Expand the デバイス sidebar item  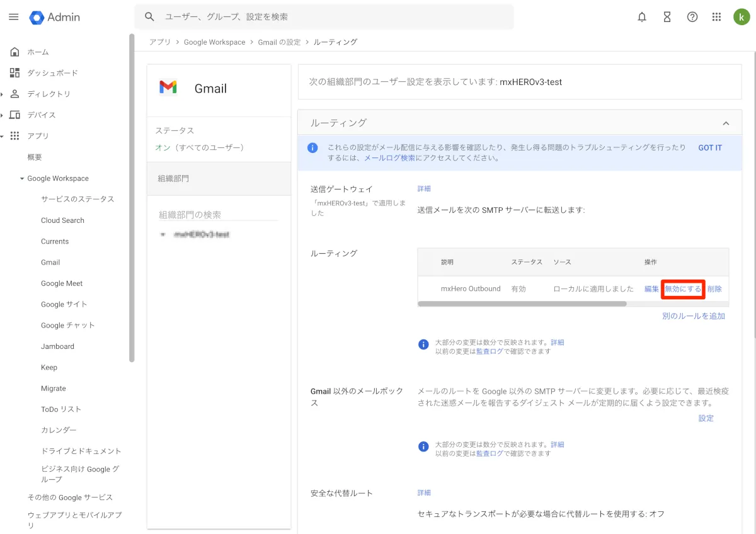(x=3, y=115)
